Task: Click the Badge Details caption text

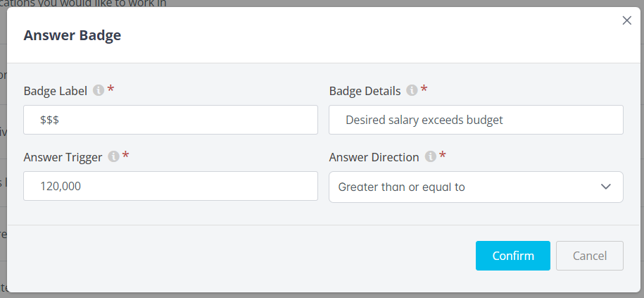Action: (x=365, y=91)
